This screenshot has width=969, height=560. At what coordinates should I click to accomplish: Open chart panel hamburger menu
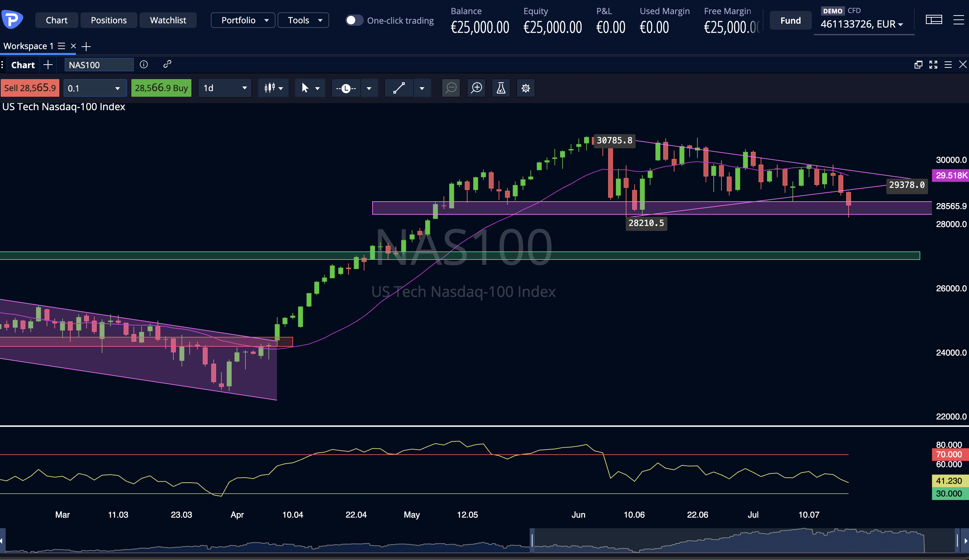pyautogui.click(x=948, y=65)
